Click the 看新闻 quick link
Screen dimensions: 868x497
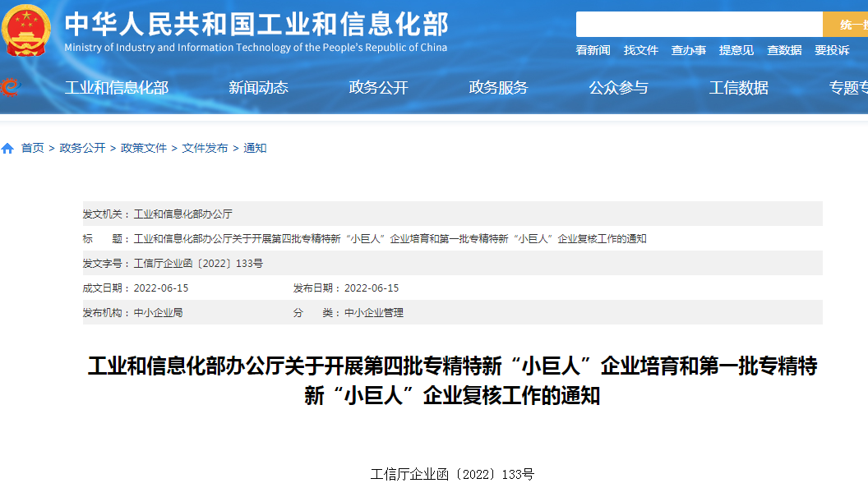tap(593, 50)
